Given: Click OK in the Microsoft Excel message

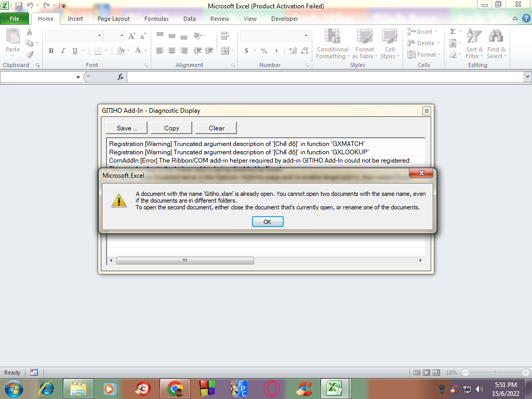Looking at the screenshot, I should pos(268,221).
